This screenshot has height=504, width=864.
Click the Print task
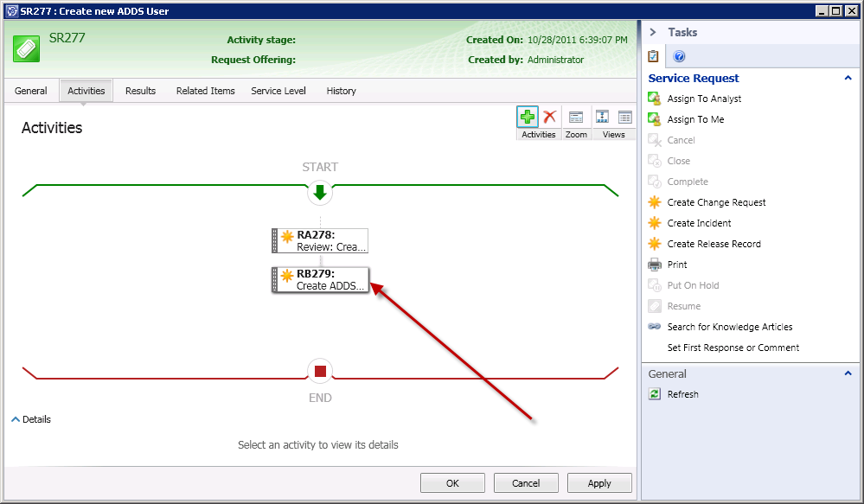tap(677, 265)
